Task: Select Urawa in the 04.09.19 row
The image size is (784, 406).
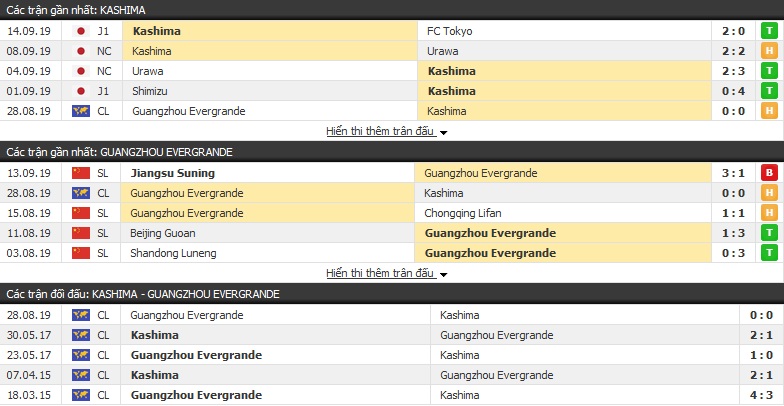Action: click(148, 71)
